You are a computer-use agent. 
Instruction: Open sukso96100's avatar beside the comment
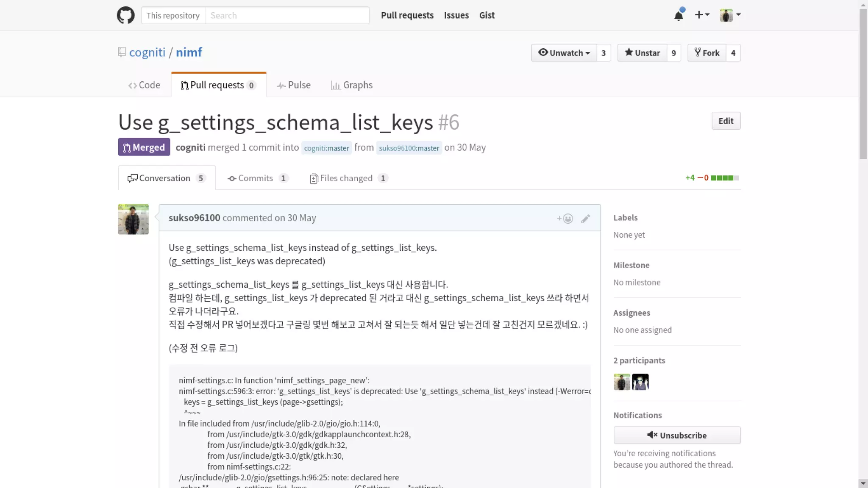(133, 219)
